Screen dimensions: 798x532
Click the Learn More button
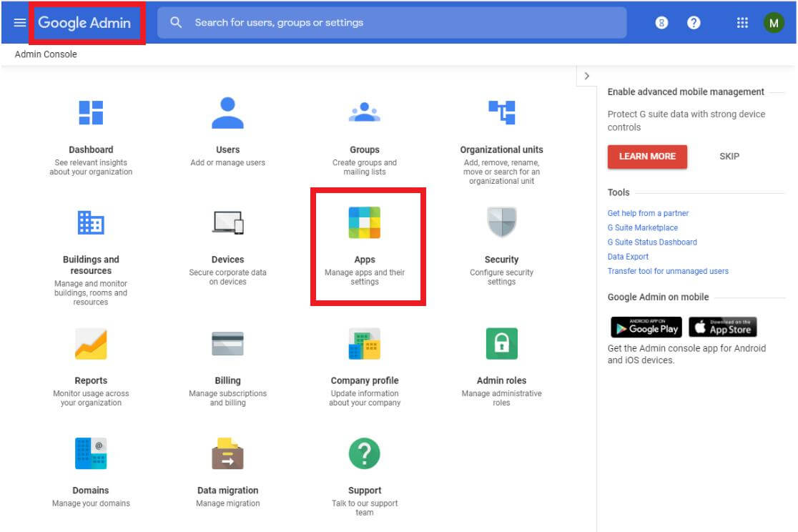click(647, 157)
